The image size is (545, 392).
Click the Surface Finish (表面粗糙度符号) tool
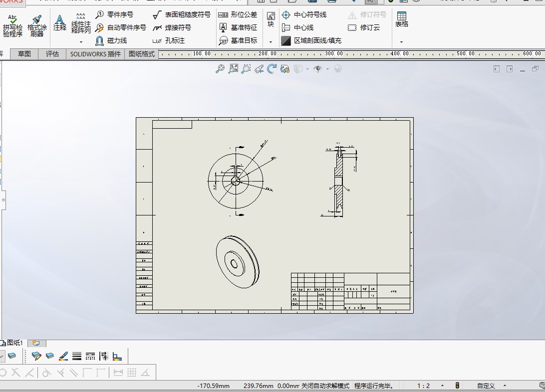click(x=182, y=15)
